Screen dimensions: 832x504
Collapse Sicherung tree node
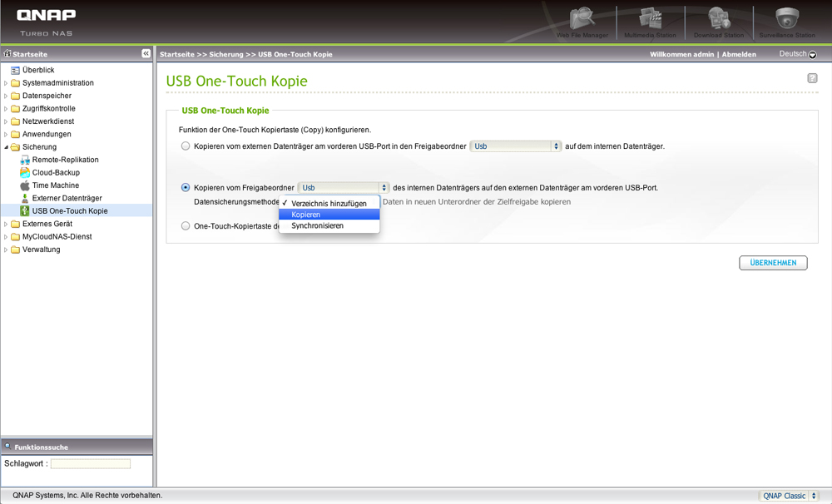click(6, 147)
